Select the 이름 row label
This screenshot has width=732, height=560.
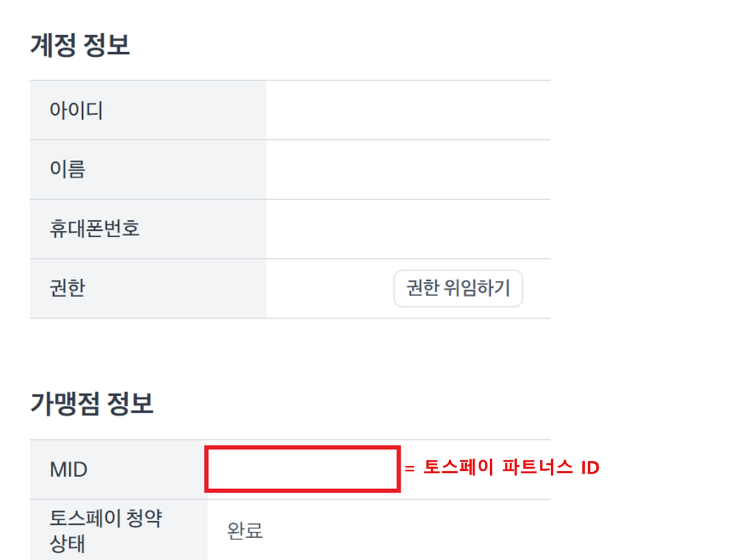(68, 169)
